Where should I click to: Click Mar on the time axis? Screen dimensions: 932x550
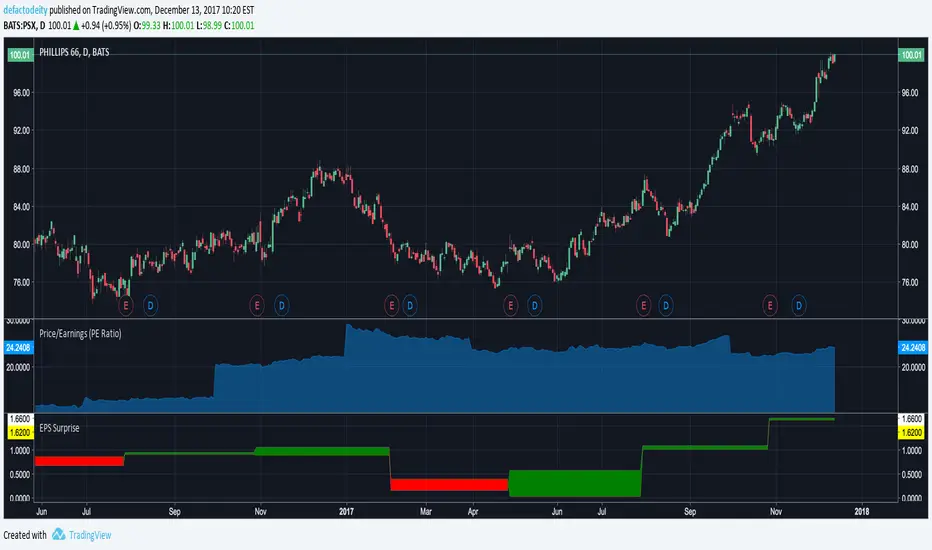pyautogui.click(x=426, y=511)
